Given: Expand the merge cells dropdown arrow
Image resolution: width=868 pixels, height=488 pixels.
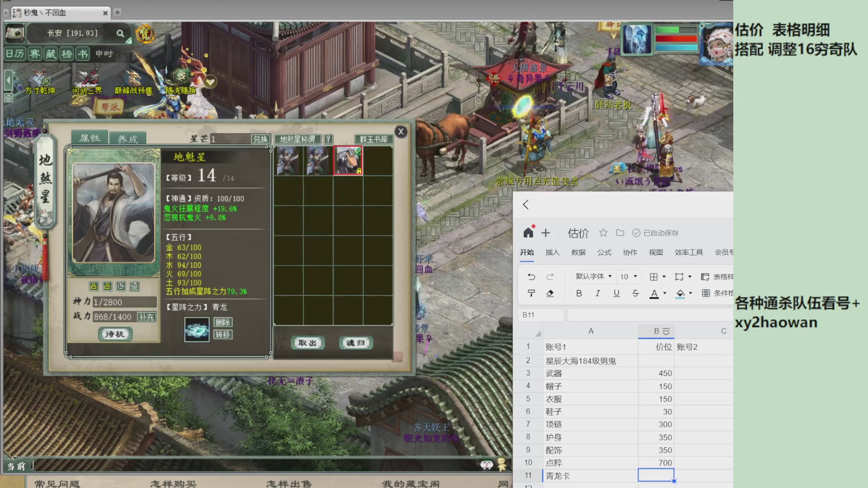Looking at the screenshot, I should pos(690,277).
